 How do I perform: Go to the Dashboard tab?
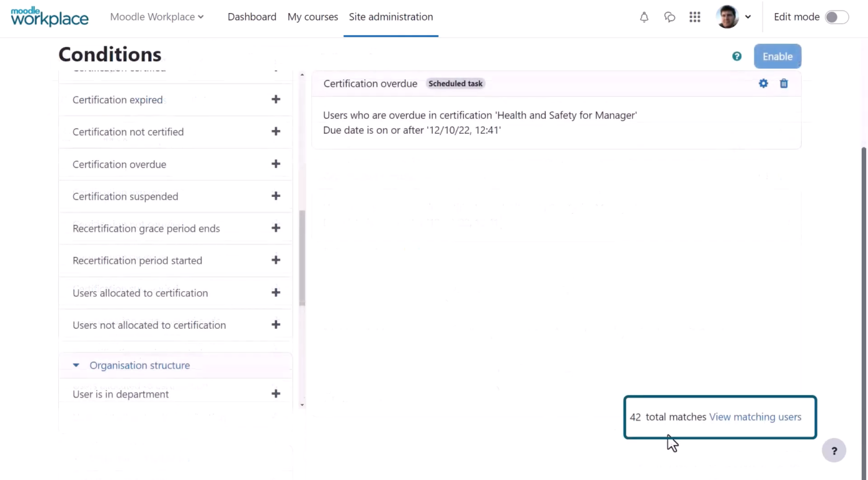[x=252, y=17]
